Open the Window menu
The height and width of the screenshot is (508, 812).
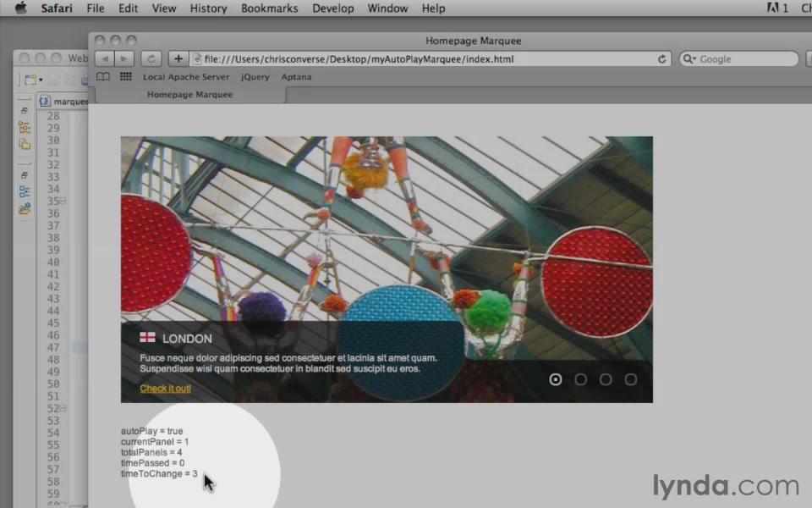click(x=387, y=8)
